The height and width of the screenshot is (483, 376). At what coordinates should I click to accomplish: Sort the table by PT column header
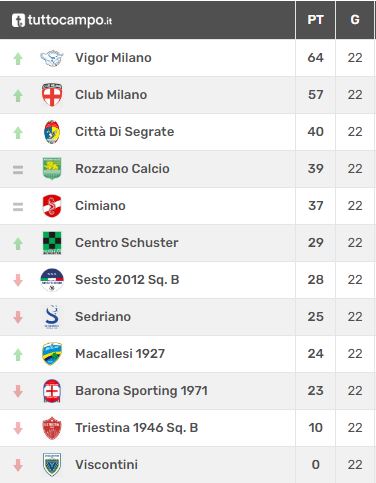(315, 20)
